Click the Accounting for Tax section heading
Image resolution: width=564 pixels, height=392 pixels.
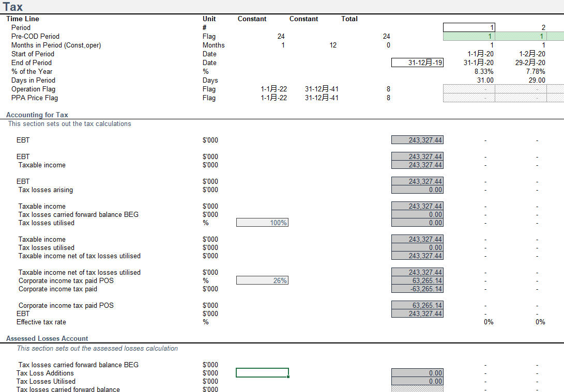[37, 115]
